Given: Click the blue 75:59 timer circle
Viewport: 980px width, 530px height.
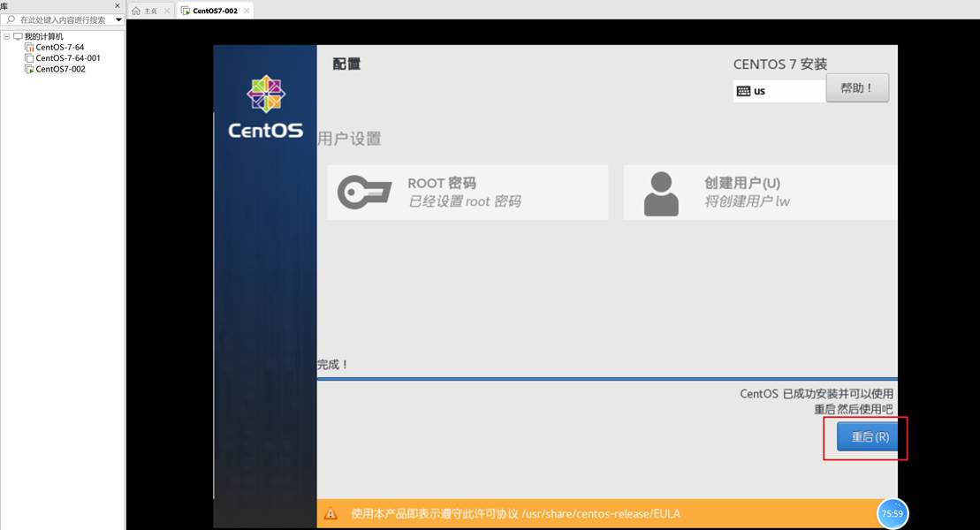Looking at the screenshot, I should [893, 513].
